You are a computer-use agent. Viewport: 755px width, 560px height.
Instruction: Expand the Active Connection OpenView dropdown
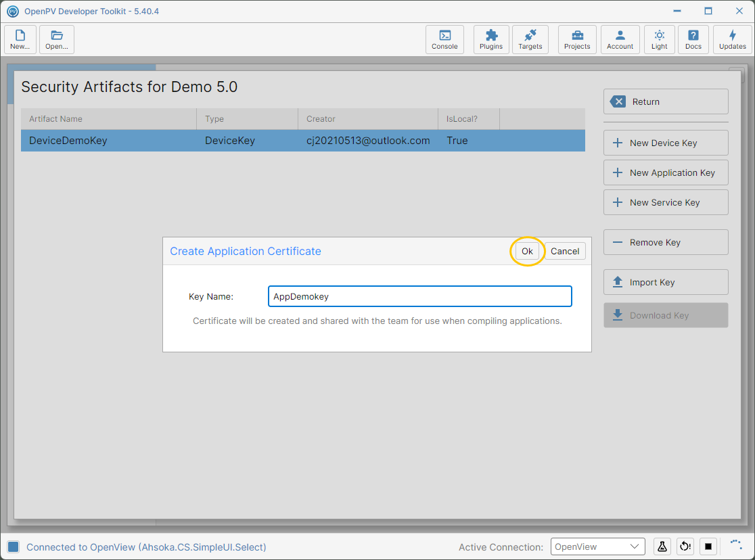point(597,546)
